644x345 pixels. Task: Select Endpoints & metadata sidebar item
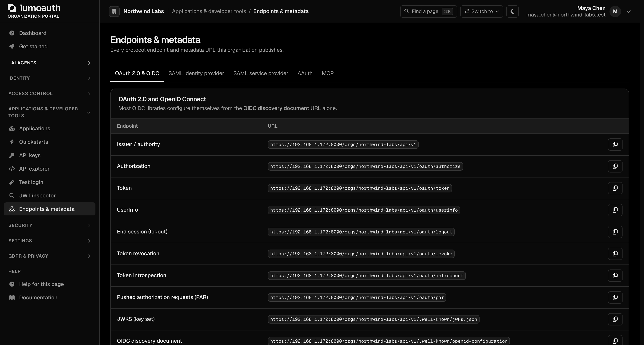[x=49, y=209]
